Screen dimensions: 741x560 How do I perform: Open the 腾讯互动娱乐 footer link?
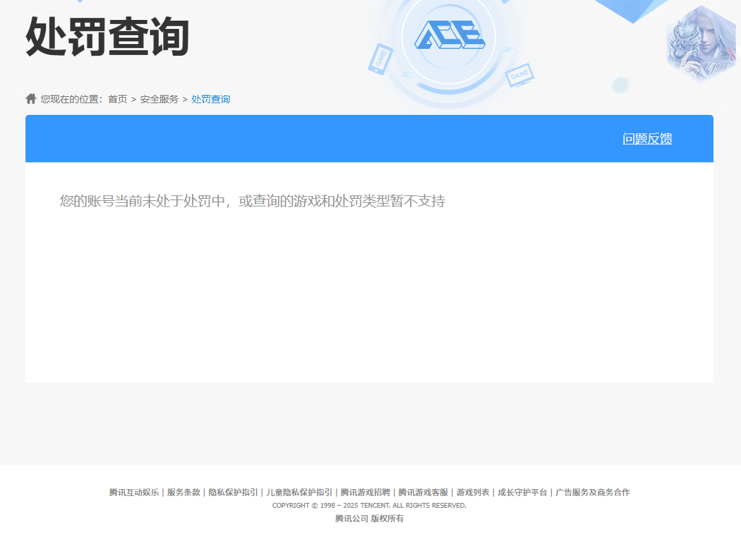click(133, 493)
